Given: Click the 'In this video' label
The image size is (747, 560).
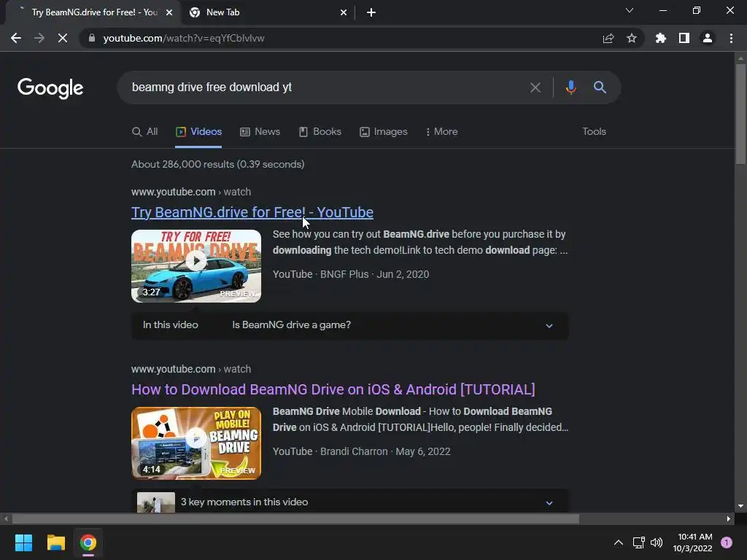Looking at the screenshot, I should (x=171, y=324).
